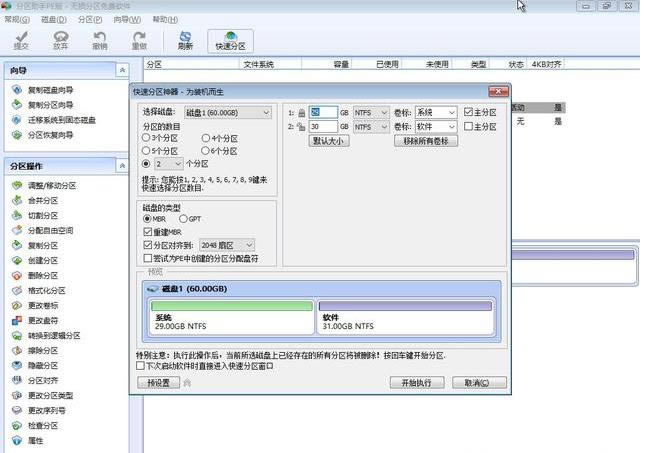
Task: Select 擦除分区 operation
Action: (43, 351)
